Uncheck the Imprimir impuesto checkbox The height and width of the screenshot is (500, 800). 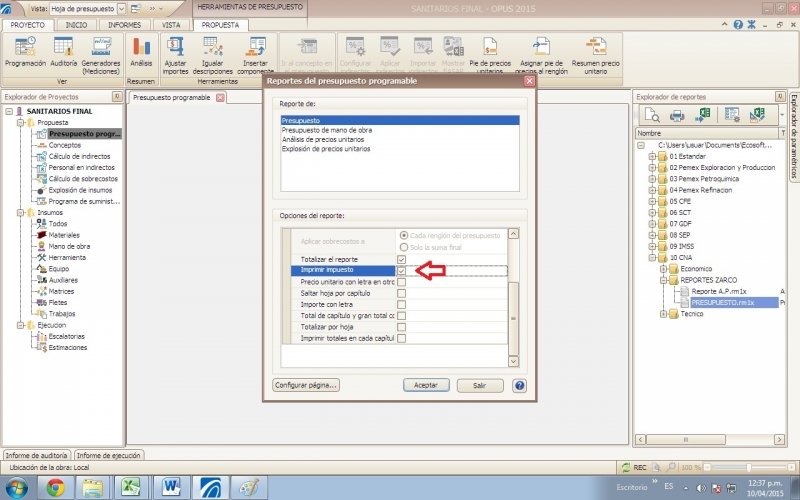401,270
